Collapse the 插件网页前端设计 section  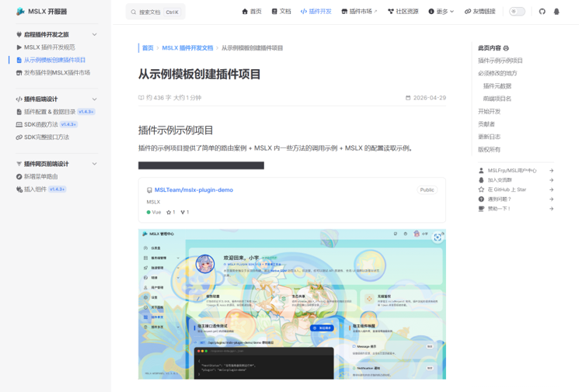pos(94,164)
